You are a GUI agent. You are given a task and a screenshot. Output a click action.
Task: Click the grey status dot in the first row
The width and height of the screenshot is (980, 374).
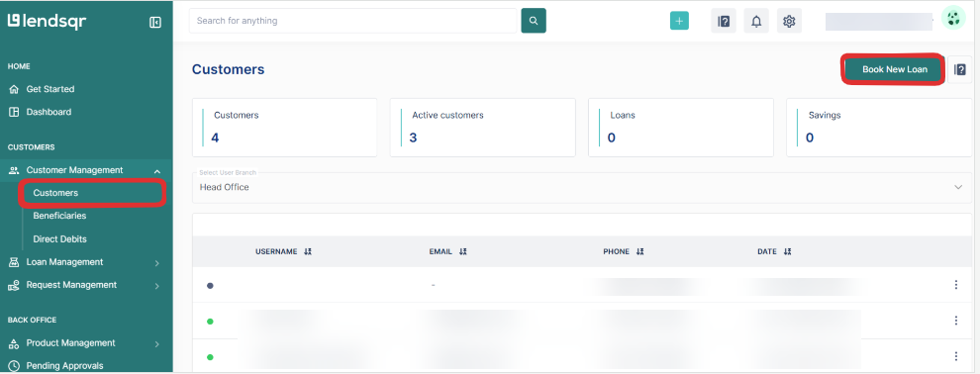coord(210,285)
